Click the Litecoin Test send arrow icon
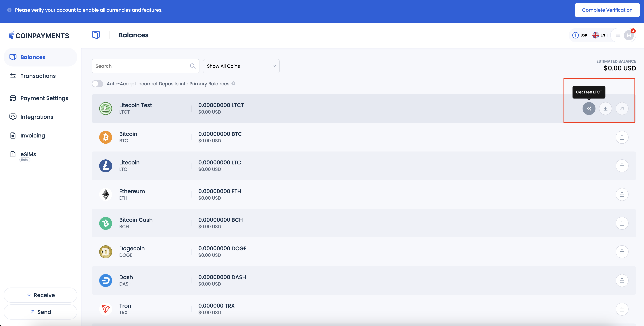The height and width of the screenshot is (326, 644). coord(622,109)
